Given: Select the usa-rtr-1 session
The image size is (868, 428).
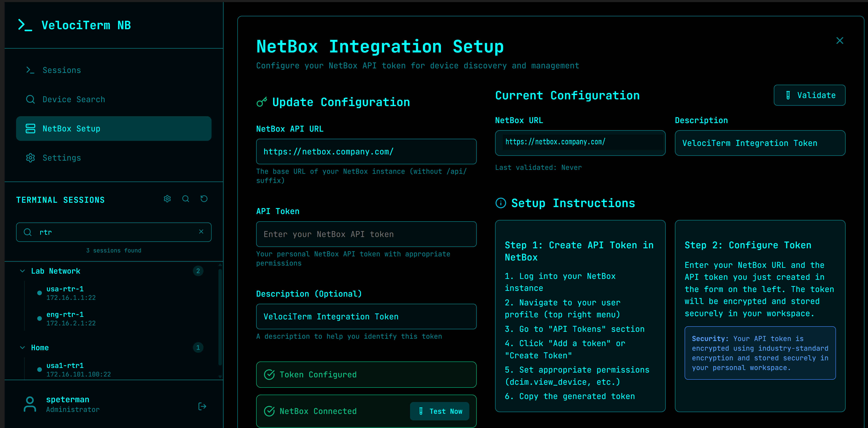Looking at the screenshot, I should 65,293.
